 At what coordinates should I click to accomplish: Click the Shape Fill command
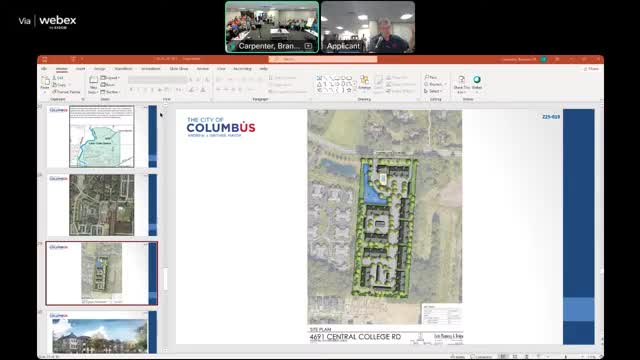click(x=397, y=77)
